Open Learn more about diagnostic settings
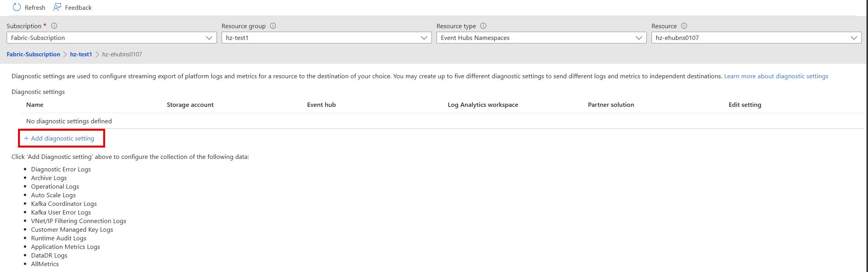Screen dimensions: 868x272 click(776, 76)
